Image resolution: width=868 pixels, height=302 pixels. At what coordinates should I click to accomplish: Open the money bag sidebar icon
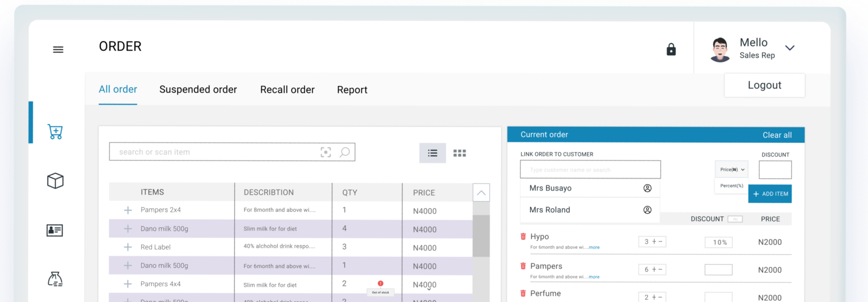(55, 279)
